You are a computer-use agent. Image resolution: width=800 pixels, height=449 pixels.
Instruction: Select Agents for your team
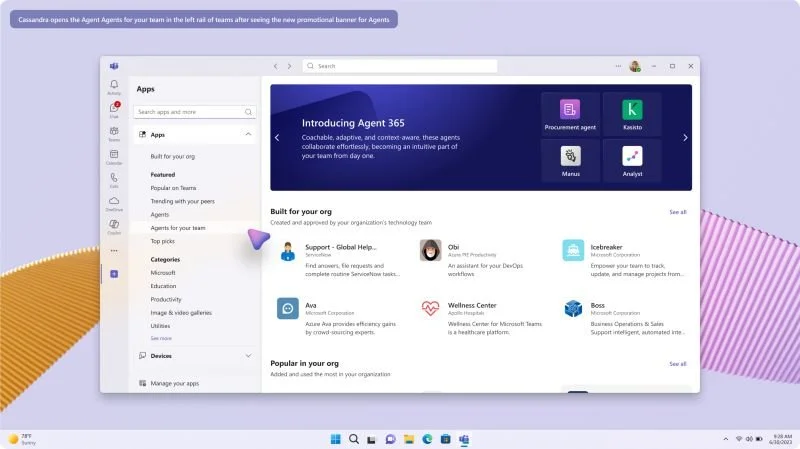[x=178, y=228]
